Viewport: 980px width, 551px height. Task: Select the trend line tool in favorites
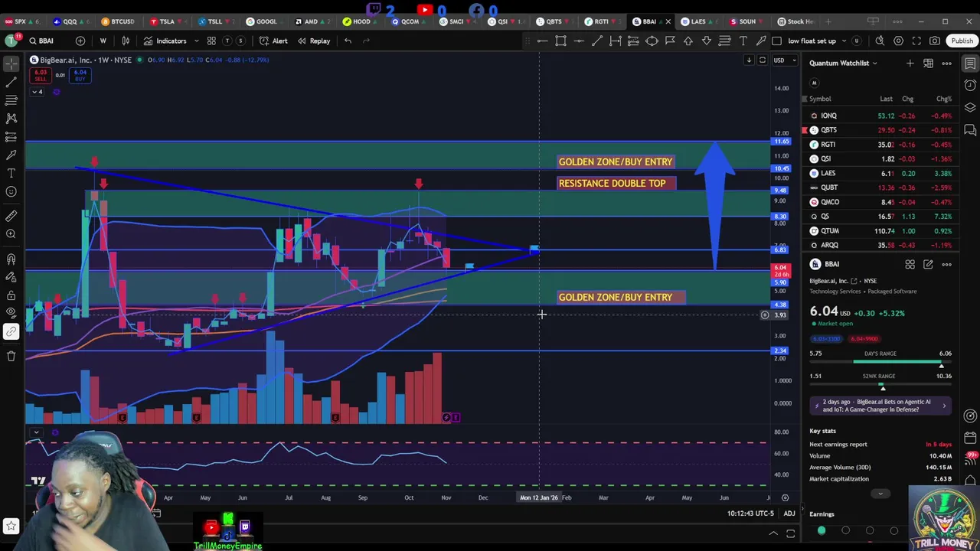597,41
